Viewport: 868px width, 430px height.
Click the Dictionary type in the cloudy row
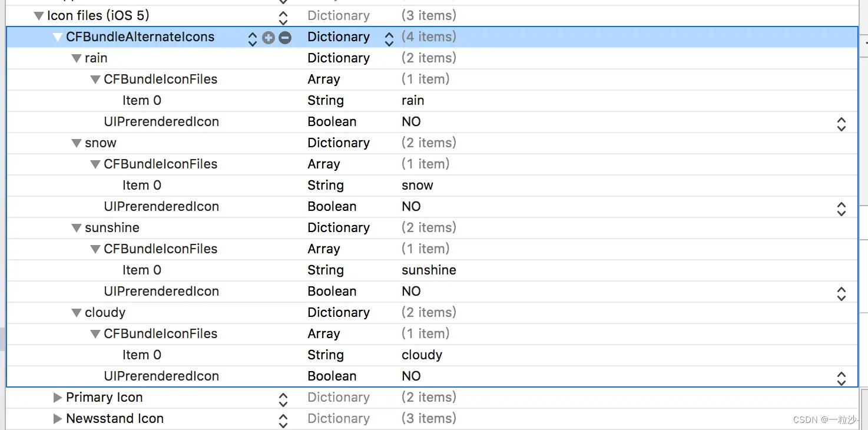pos(339,313)
